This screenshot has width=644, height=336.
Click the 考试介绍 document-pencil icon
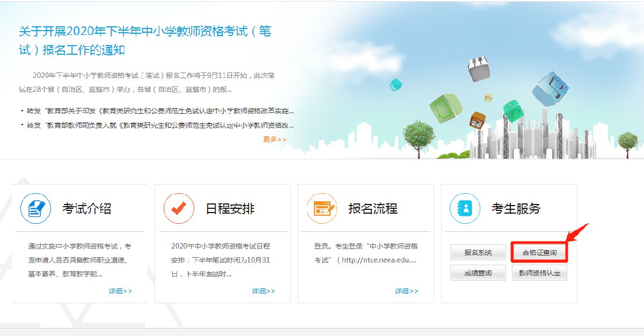pos(36,208)
